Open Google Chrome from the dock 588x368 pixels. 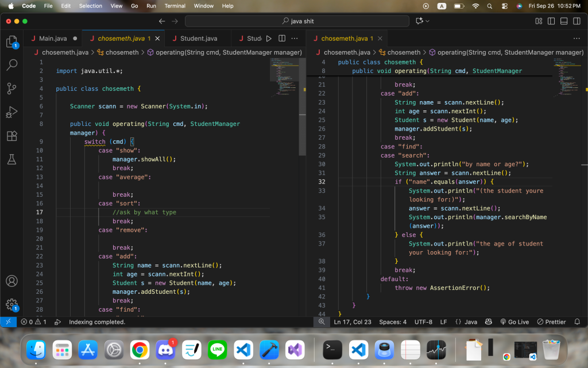[x=140, y=350]
